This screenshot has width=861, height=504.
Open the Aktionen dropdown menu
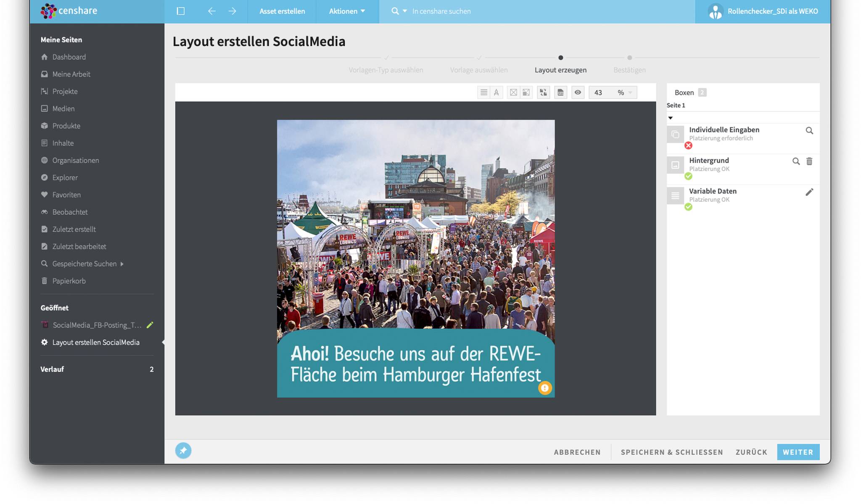pos(347,11)
